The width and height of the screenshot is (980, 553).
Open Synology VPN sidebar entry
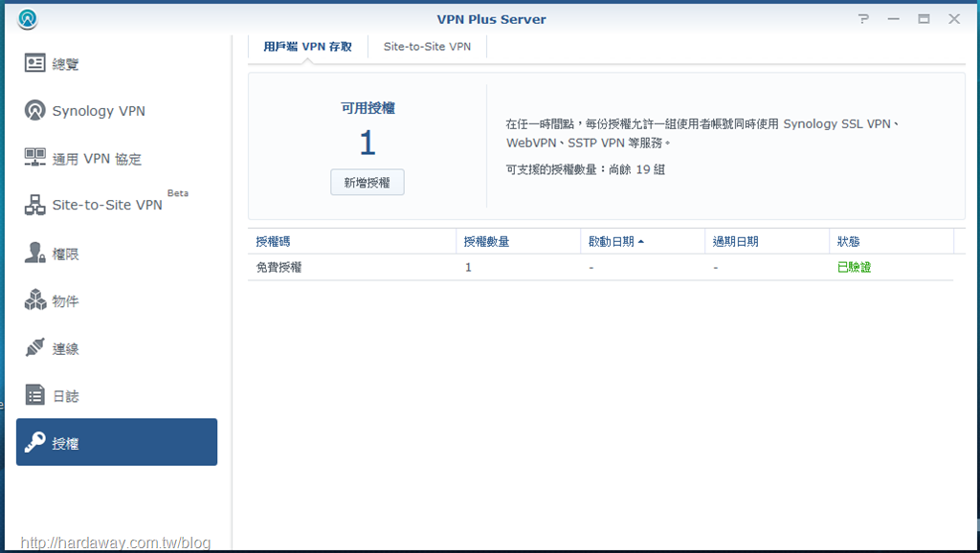click(x=117, y=111)
